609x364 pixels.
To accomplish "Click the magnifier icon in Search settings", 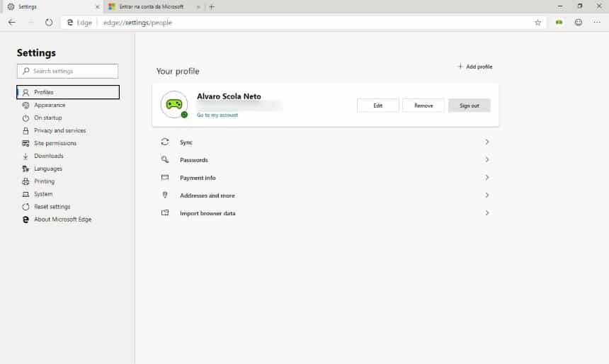I will tap(26, 71).
